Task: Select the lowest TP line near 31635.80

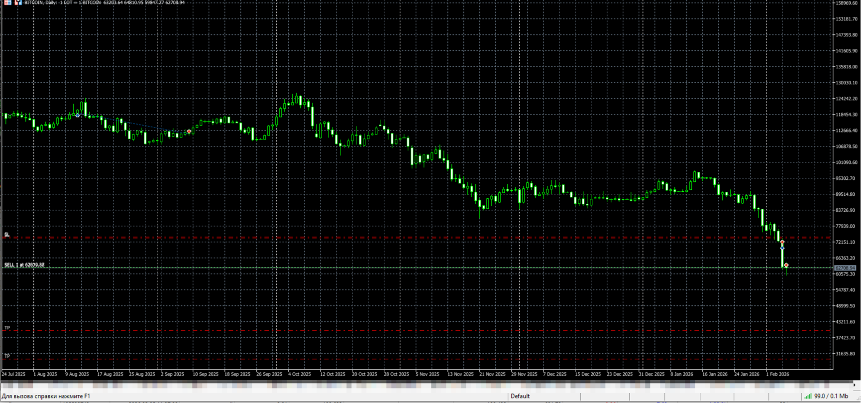Action: click(x=417, y=359)
